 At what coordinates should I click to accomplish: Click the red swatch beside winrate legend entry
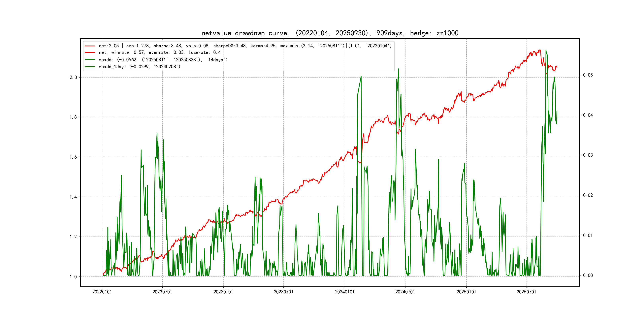(90, 52)
